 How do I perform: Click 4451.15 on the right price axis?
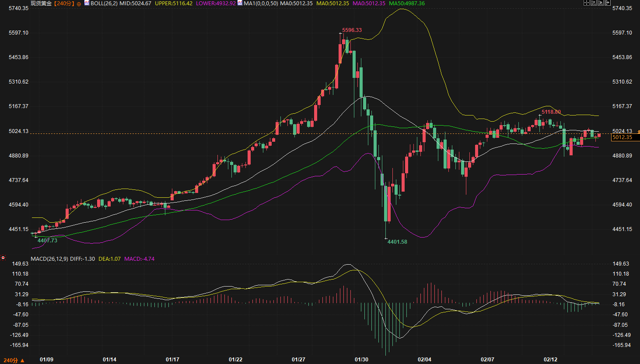pos(622,229)
